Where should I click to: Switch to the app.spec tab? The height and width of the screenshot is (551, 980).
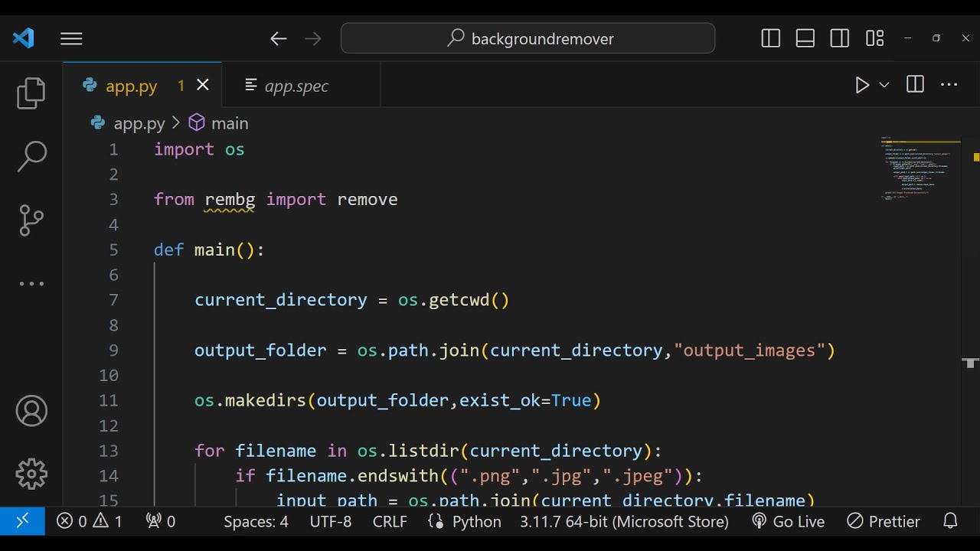(x=296, y=86)
